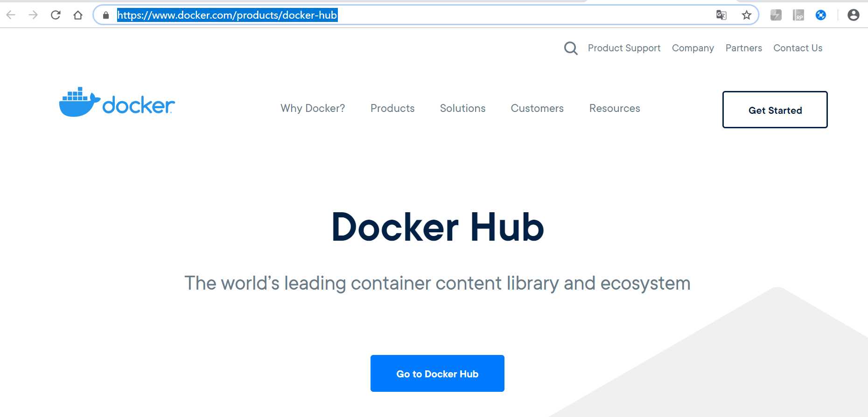Go to the browser home page icon
Image resolution: width=868 pixels, height=417 pixels.
[x=78, y=15]
